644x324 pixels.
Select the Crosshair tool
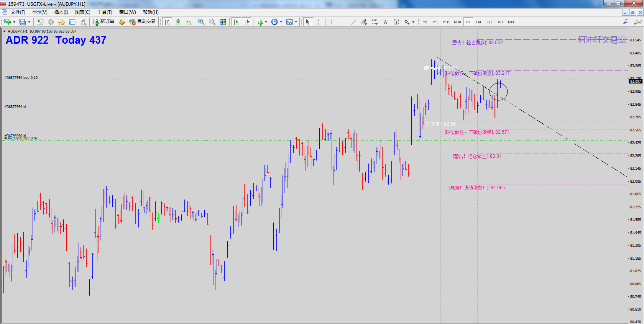click(319, 22)
